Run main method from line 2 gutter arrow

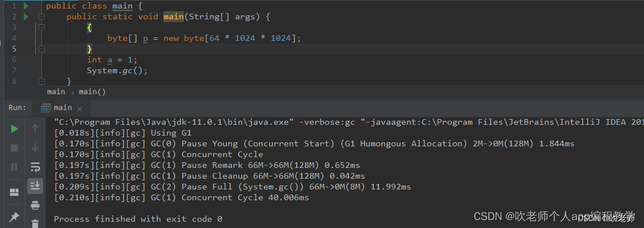(26, 16)
